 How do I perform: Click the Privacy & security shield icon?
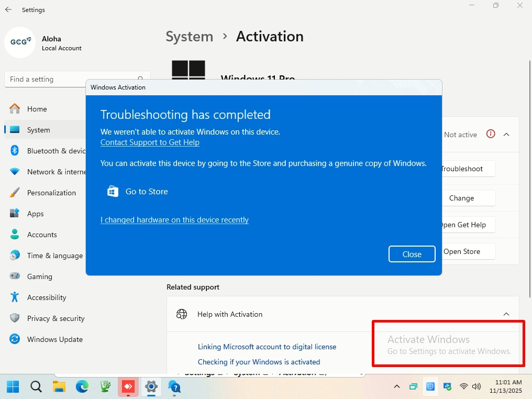click(15, 318)
